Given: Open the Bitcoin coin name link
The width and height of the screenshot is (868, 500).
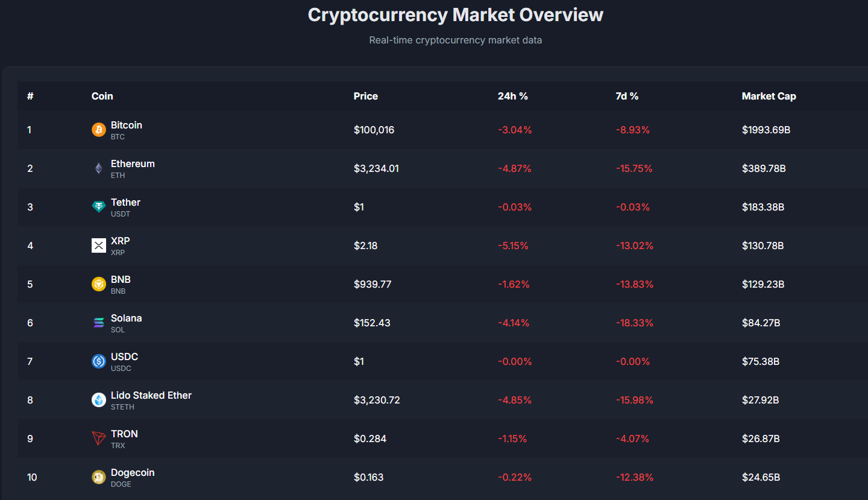Looking at the screenshot, I should coord(127,125).
